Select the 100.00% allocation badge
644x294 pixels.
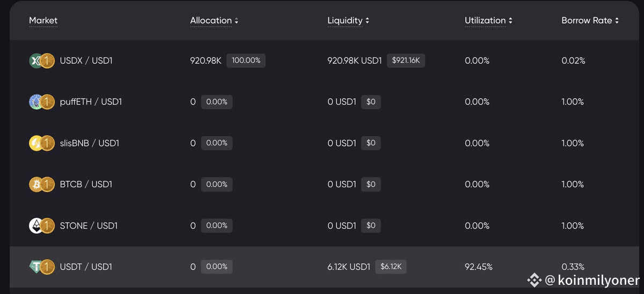[x=246, y=61]
